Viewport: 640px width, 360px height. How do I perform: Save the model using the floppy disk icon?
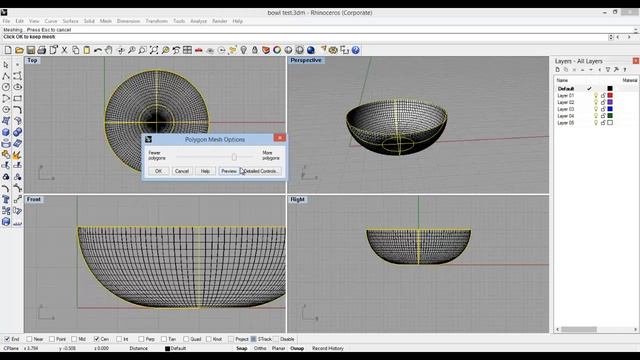coord(31,50)
